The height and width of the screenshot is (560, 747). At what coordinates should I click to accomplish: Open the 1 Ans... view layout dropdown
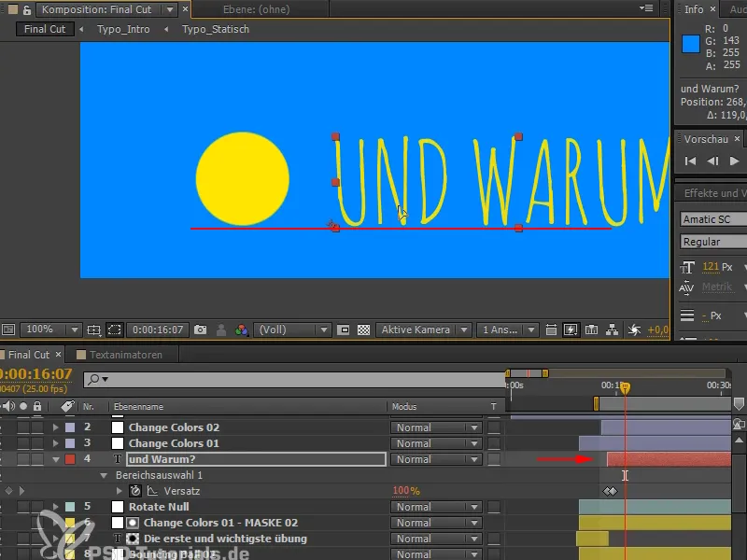click(507, 329)
